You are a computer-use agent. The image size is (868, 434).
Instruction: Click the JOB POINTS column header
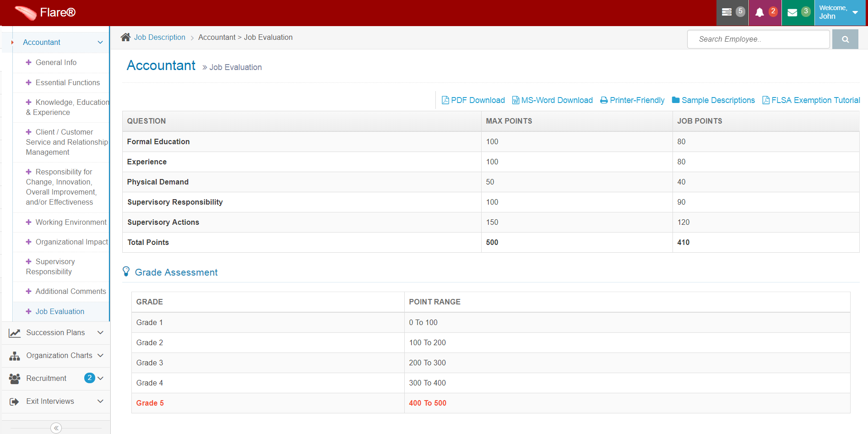coord(700,121)
